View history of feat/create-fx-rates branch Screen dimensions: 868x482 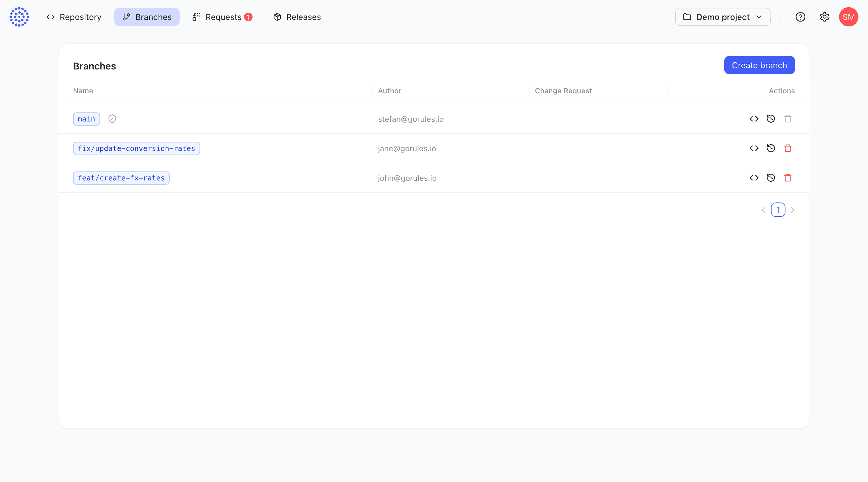tap(771, 178)
